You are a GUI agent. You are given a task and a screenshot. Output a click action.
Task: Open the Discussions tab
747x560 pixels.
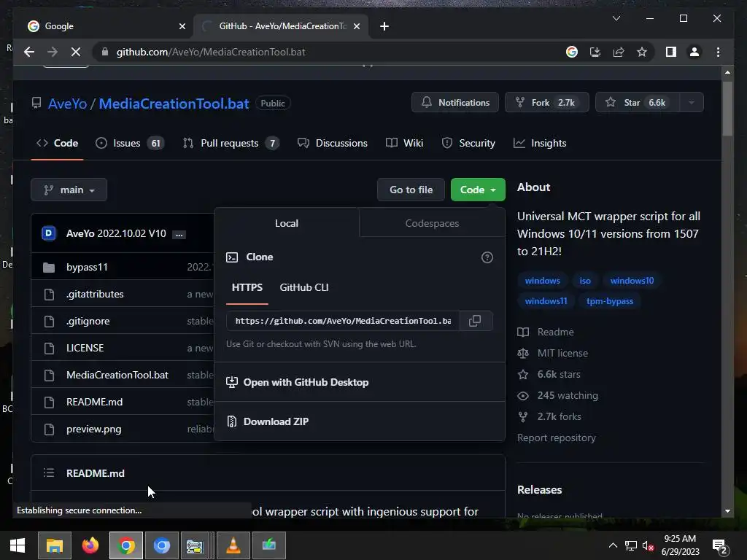pyautogui.click(x=333, y=144)
